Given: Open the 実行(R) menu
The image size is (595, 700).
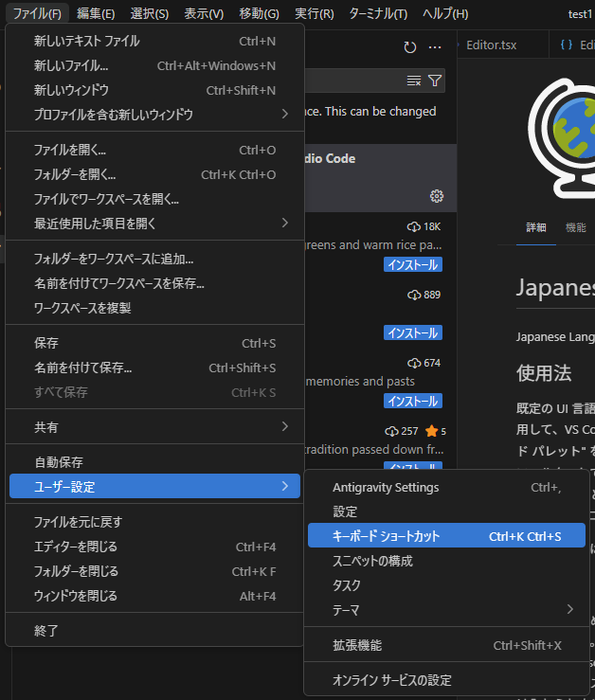Looking at the screenshot, I should [x=315, y=14].
